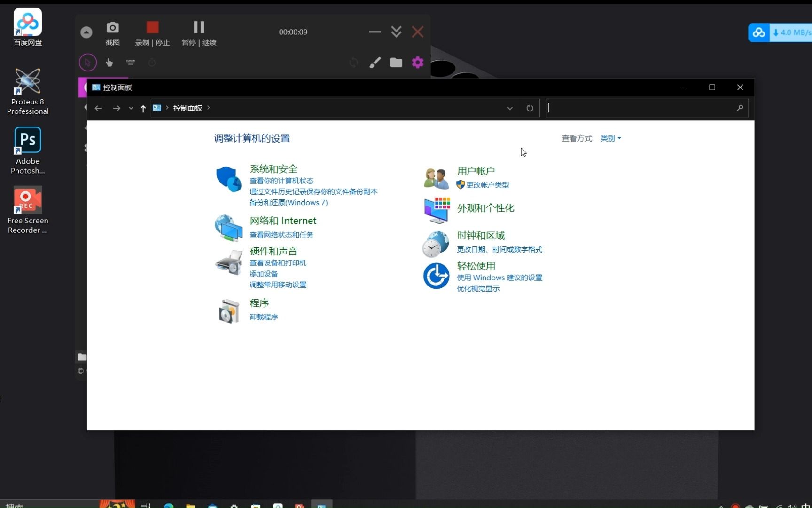
Task: Open the 外观和个性化 heading
Action: click(485, 208)
